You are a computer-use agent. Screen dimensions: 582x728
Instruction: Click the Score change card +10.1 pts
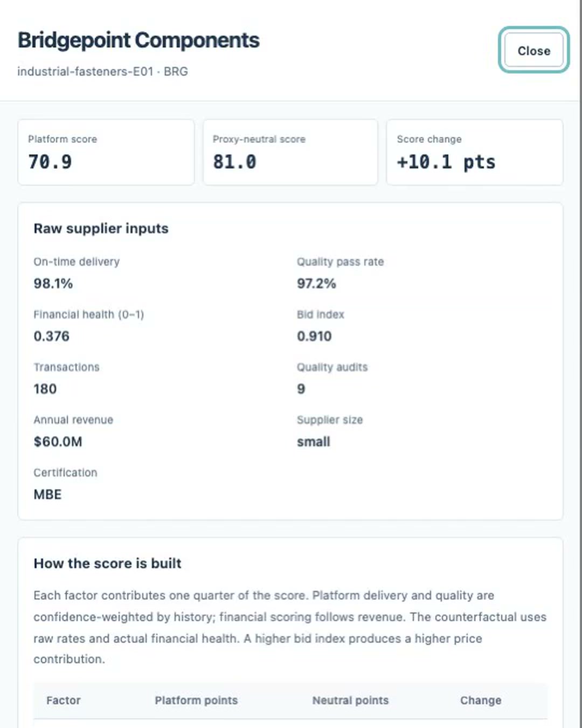[x=475, y=152]
